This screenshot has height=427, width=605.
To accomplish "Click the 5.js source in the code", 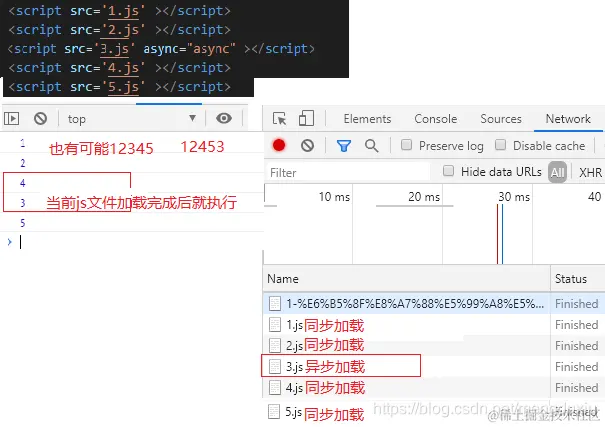I will pos(123,87).
